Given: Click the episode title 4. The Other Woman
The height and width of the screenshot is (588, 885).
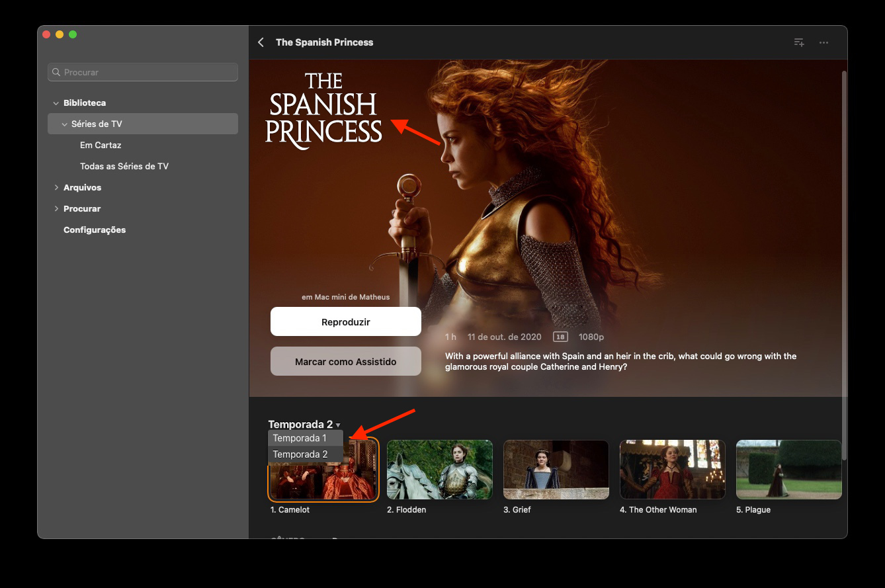Looking at the screenshot, I should tap(658, 510).
